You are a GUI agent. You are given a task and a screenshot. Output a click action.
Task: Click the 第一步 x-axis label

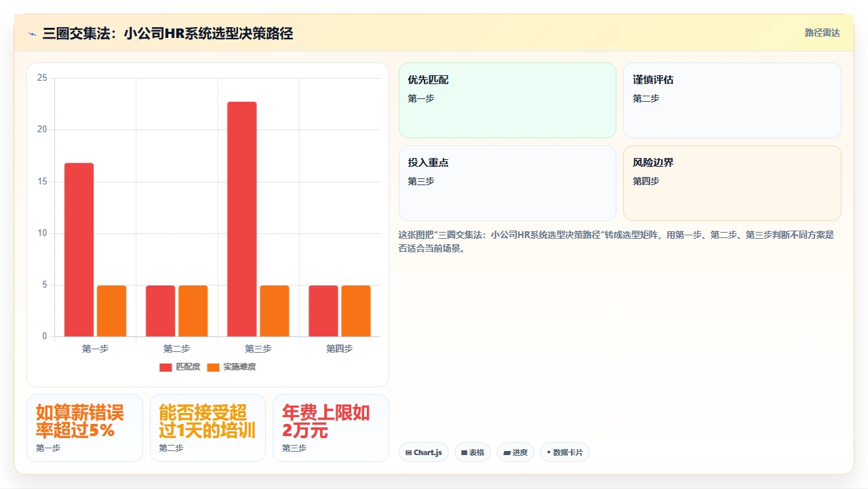(95, 349)
